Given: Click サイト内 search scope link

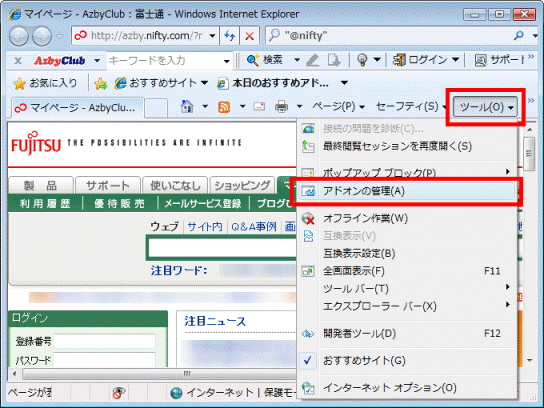Looking at the screenshot, I should (x=205, y=227).
